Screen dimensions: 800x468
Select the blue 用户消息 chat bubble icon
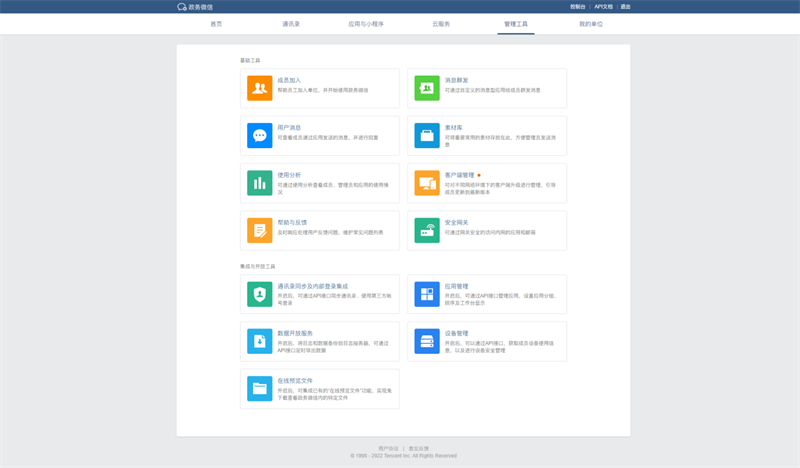(x=259, y=136)
